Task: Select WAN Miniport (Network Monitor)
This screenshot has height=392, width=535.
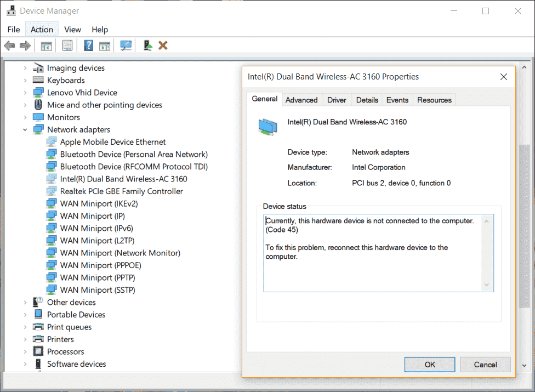Action: pyautogui.click(x=120, y=253)
